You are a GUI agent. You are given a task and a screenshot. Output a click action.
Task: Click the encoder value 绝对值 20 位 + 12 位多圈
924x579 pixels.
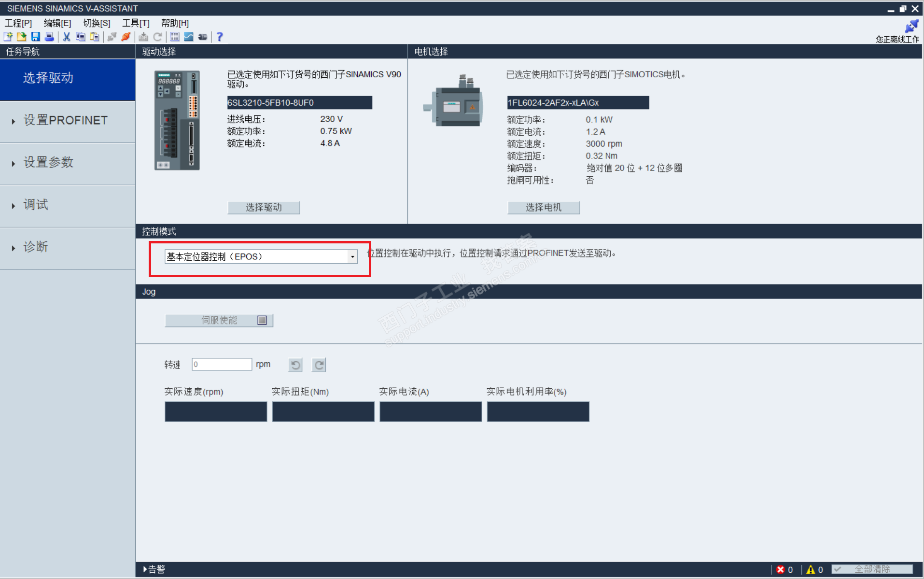[634, 168]
